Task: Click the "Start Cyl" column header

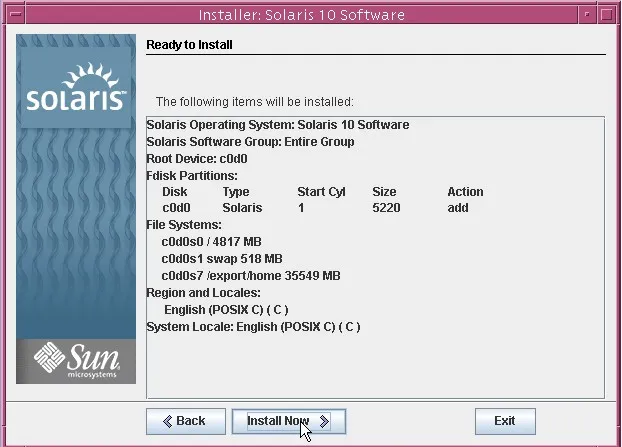Action: pos(321,192)
